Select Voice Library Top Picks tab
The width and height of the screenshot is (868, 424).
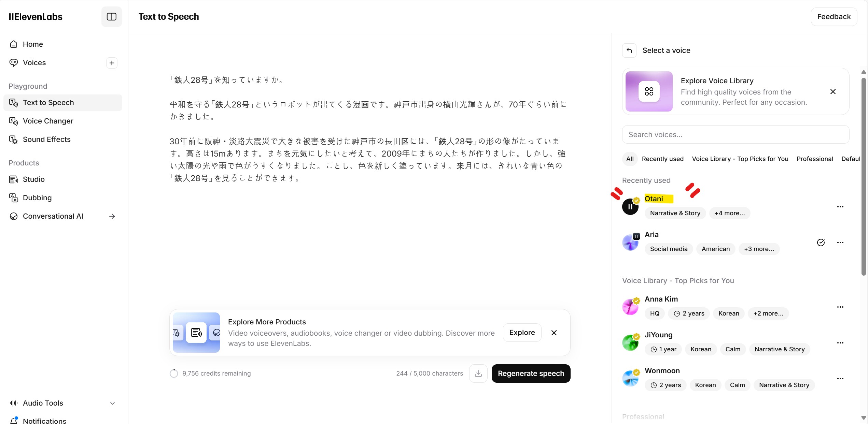740,159
